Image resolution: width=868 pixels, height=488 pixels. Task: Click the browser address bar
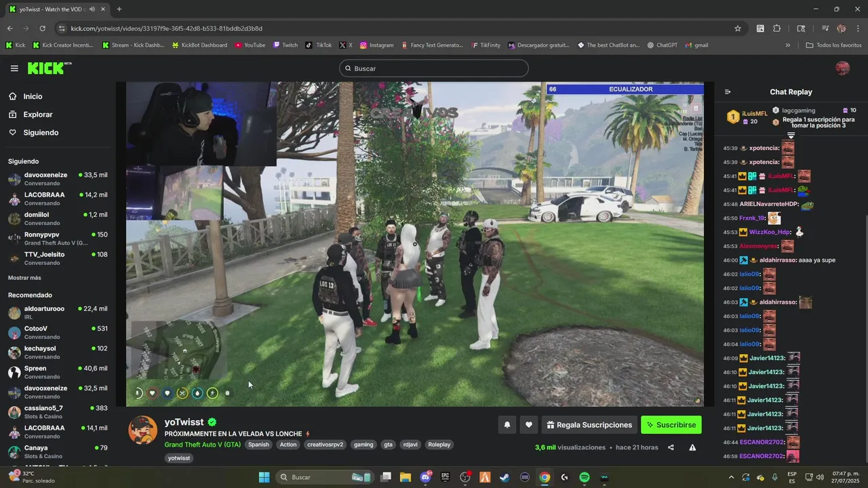(393, 28)
